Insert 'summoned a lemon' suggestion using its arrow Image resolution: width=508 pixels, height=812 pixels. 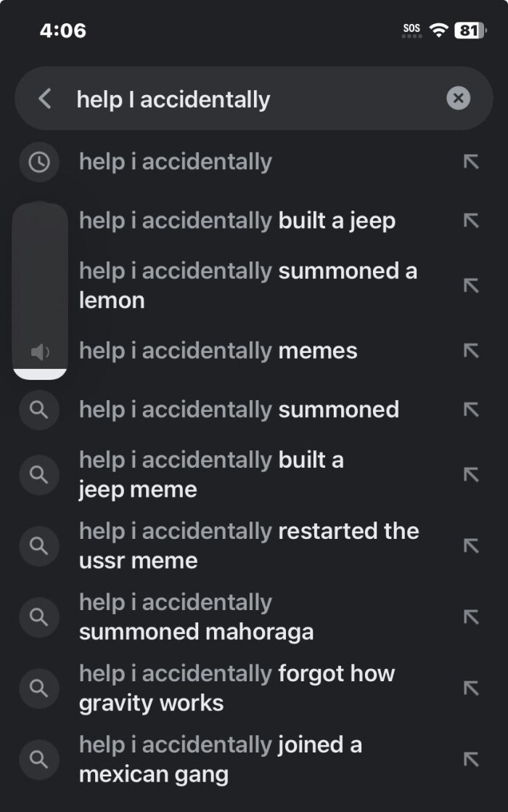471,285
